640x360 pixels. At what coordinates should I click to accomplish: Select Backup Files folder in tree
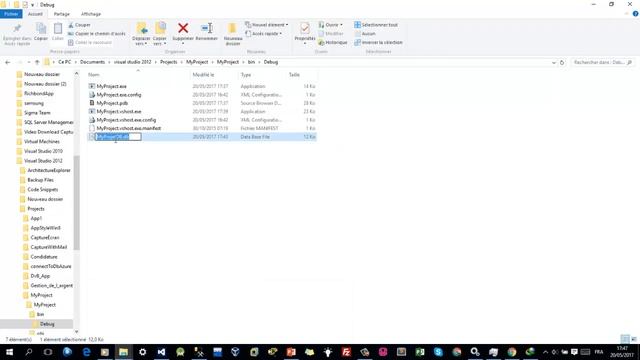40,180
